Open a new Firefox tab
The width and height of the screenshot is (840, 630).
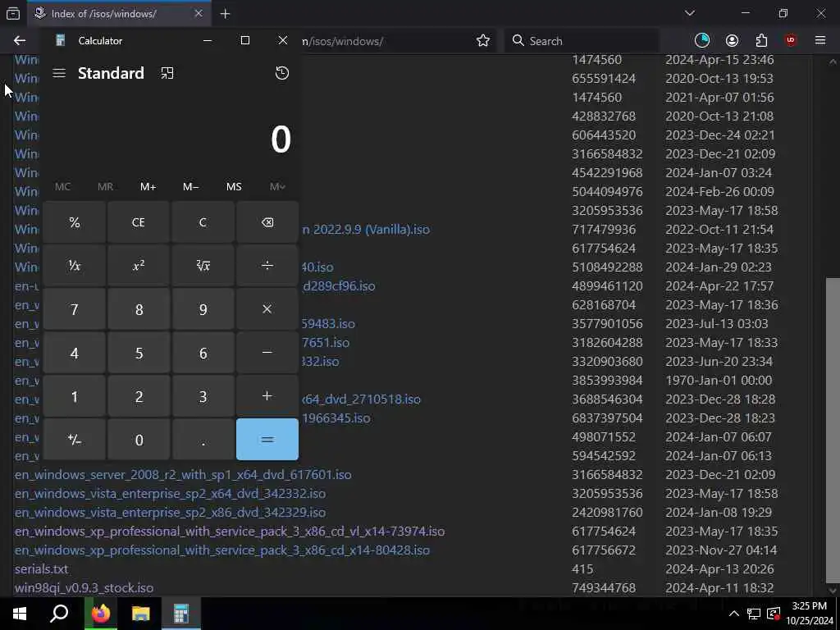225,14
